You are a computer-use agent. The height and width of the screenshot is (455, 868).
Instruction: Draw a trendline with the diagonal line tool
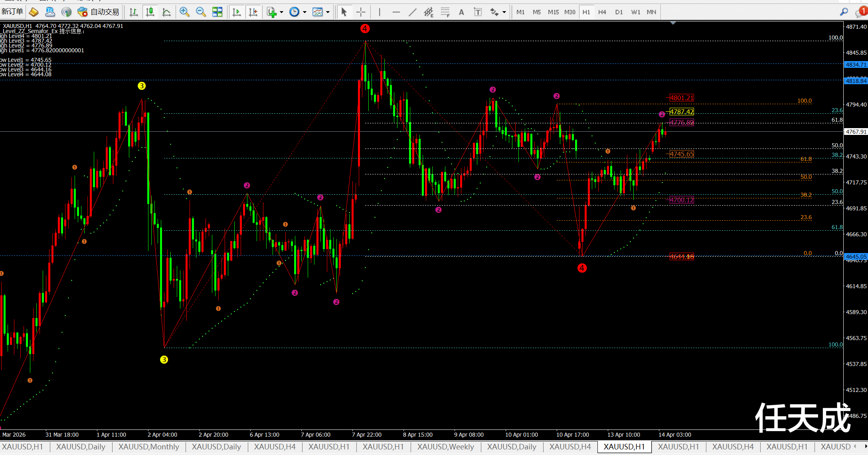coord(413,12)
